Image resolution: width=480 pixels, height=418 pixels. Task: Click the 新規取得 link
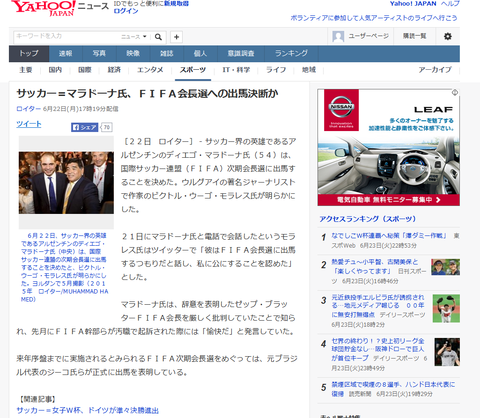(x=176, y=4)
